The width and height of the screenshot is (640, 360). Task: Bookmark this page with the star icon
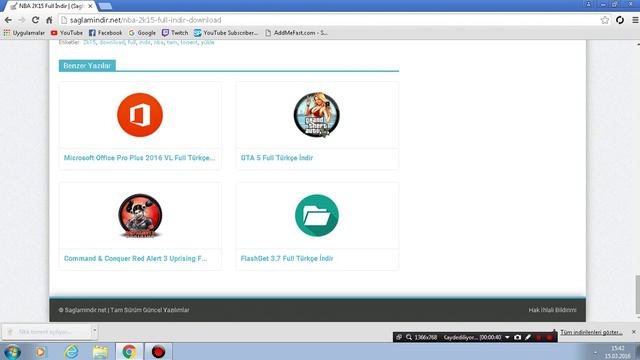coord(604,20)
